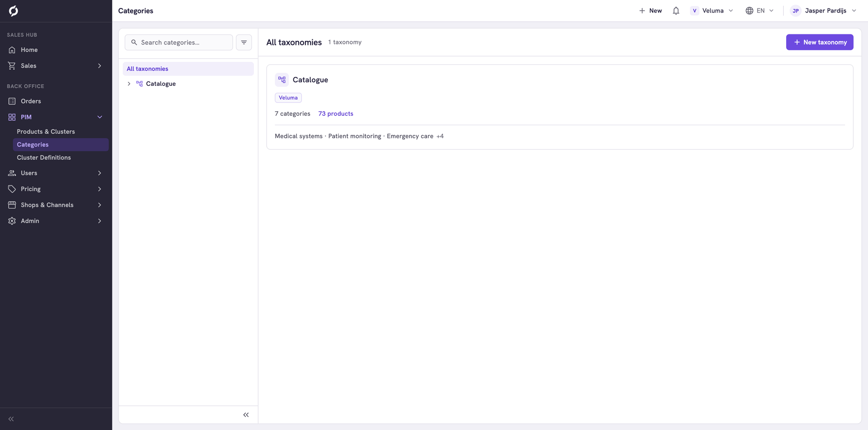Click the +4 more categories indicator

click(440, 136)
